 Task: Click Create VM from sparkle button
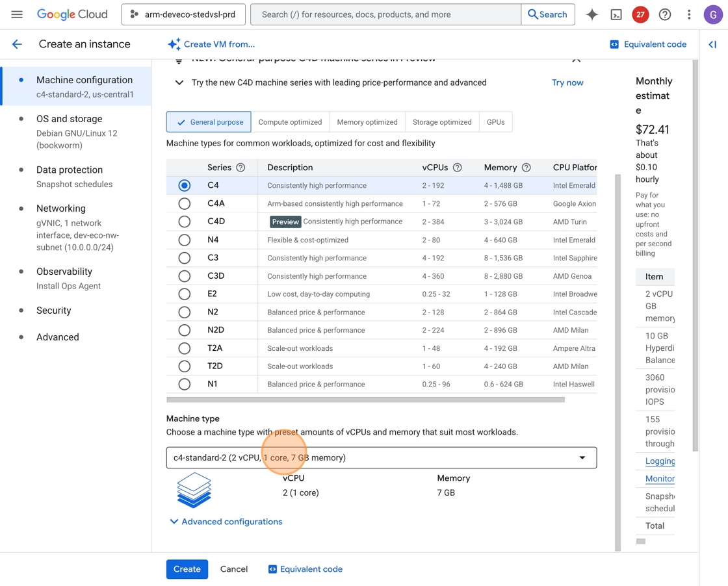(x=211, y=44)
